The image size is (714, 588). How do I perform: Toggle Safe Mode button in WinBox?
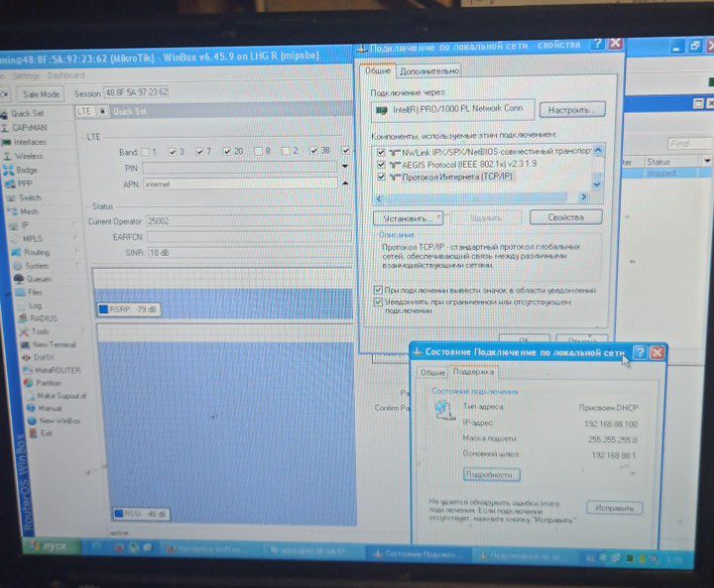41,94
